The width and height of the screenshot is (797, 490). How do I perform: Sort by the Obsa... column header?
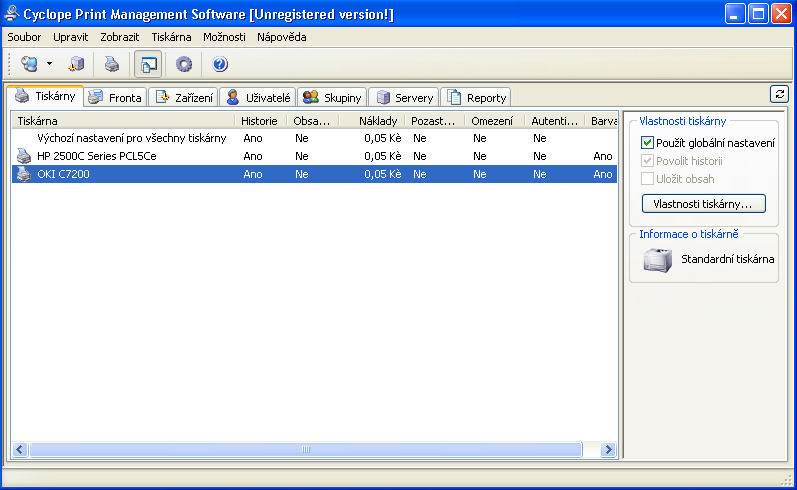click(313, 121)
